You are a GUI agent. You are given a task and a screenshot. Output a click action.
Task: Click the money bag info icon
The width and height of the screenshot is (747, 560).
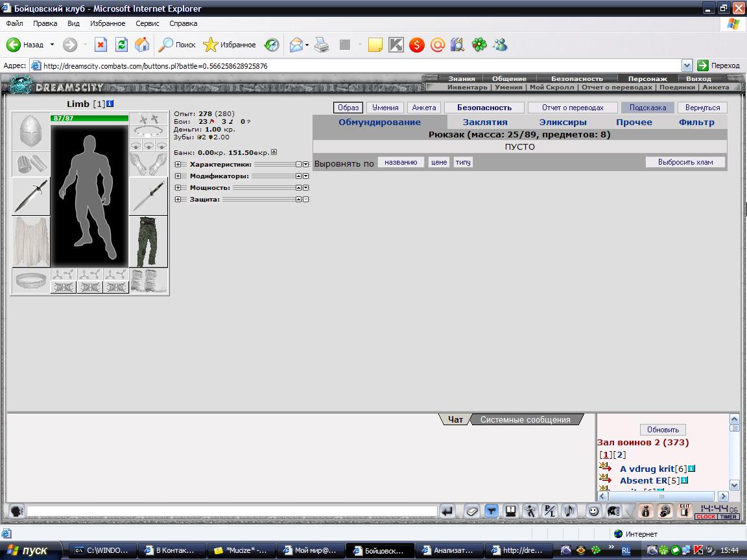coord(646,511)
